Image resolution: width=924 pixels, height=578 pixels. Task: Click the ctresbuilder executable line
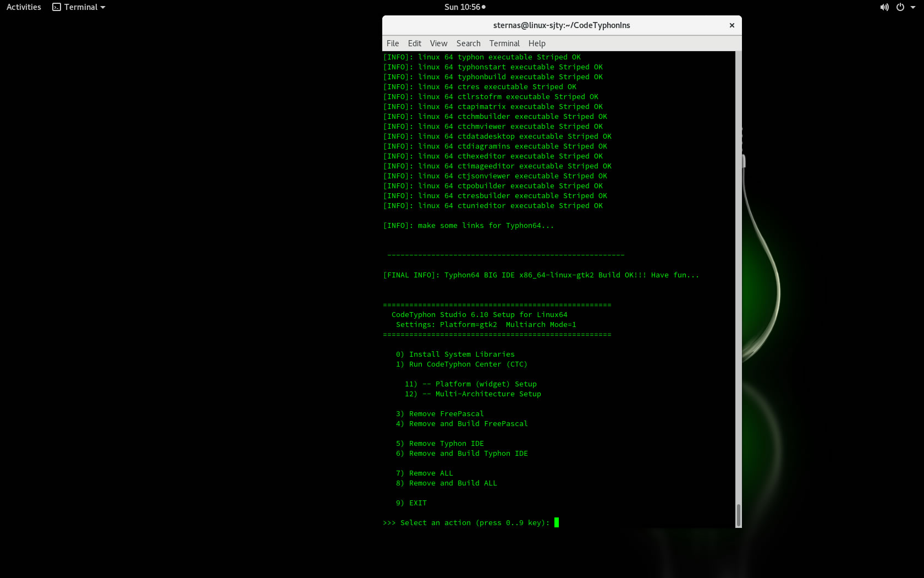495,196
